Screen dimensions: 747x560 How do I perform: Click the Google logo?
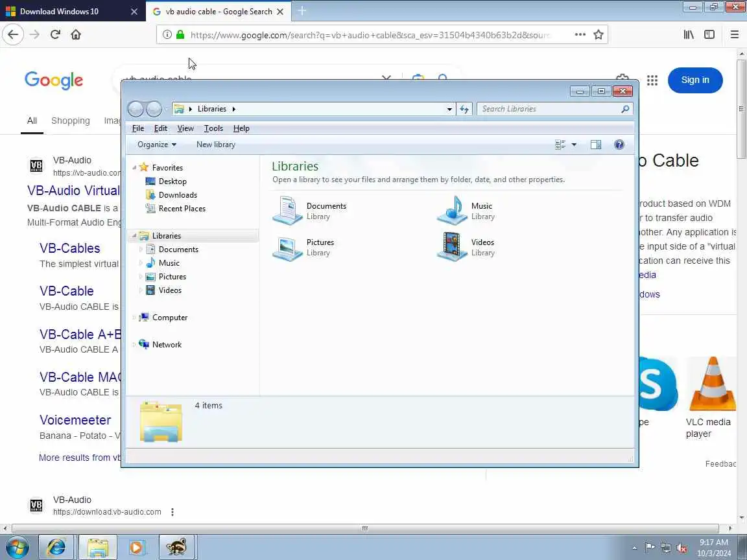[54, 80]
